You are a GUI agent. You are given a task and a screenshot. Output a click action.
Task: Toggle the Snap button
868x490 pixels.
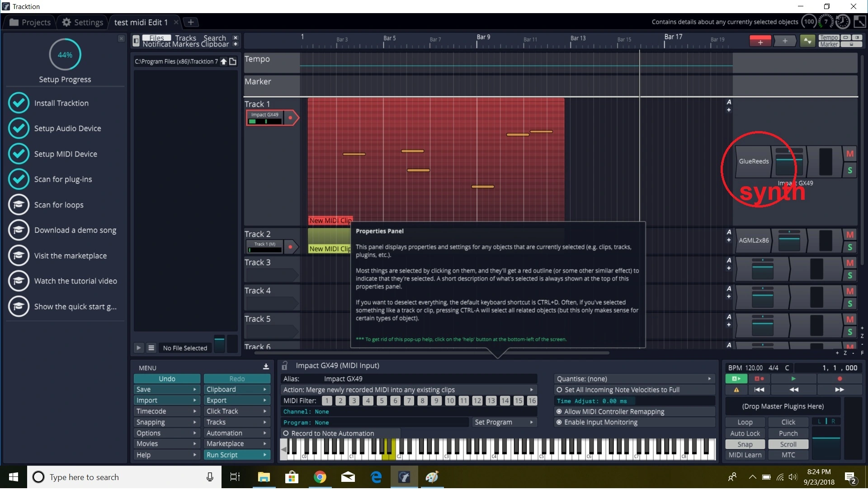[x=745, y=444]
